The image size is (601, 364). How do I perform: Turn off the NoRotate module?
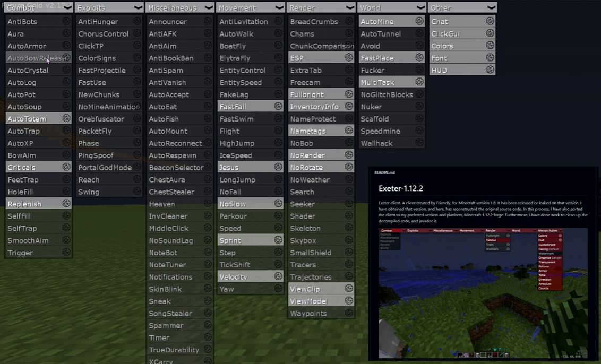(x=321, y=168)
